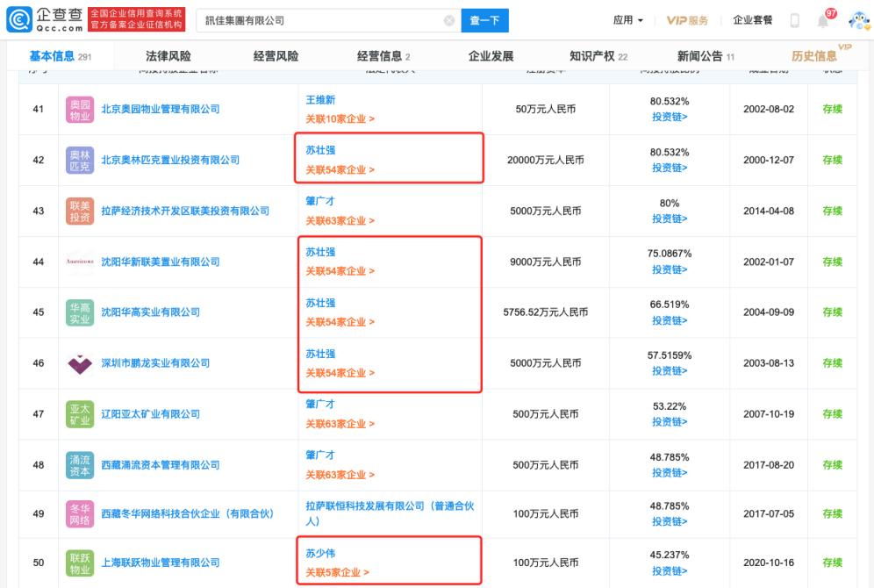This screenshot has width=874, height=588.
Task: Click the 冬华网络 company logo
Action: pos(80,514)
